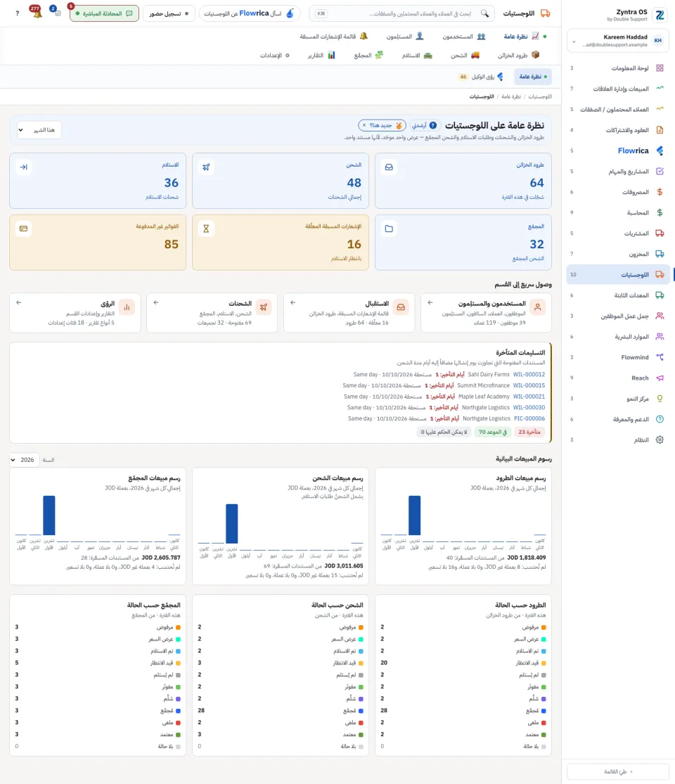Click the blue مُجمّع swatch in الشحن حسب الحالة
This screenshot has height=784, width=675.
[361, 710]
